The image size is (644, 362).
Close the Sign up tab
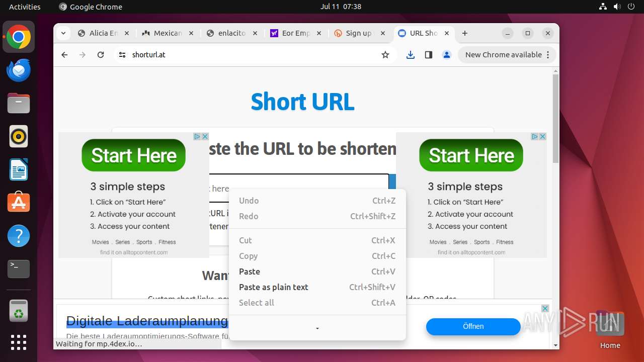point(383,33)
